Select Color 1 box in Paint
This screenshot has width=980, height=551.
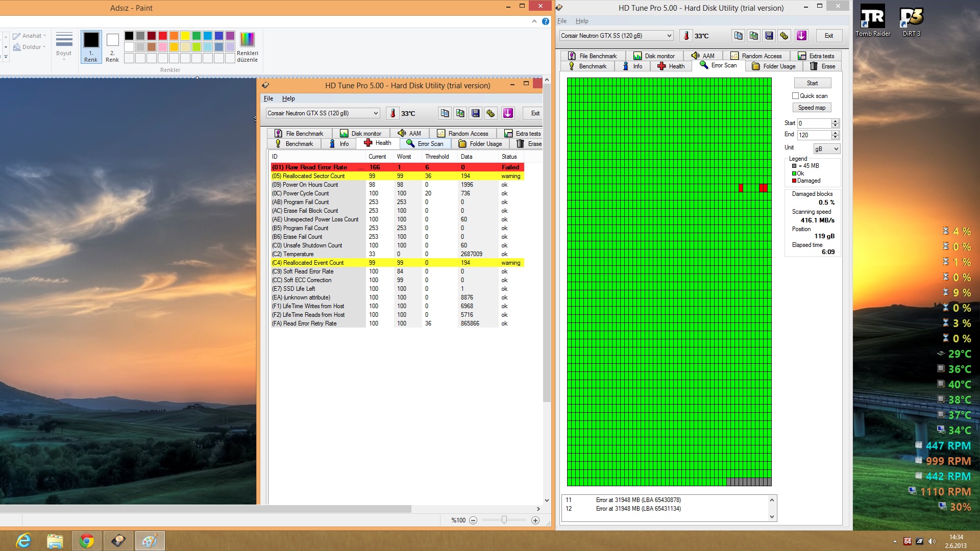[x=91, y=46]
